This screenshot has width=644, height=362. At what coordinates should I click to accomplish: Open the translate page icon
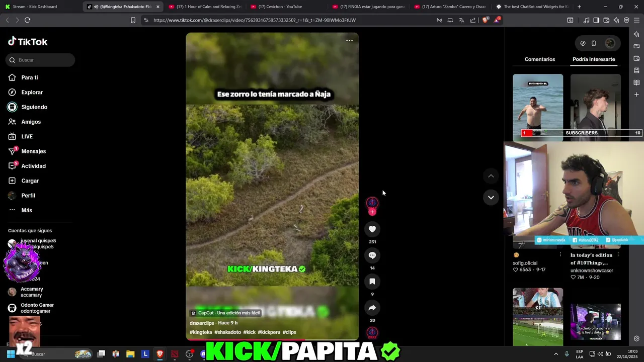(x=461, y=20)
